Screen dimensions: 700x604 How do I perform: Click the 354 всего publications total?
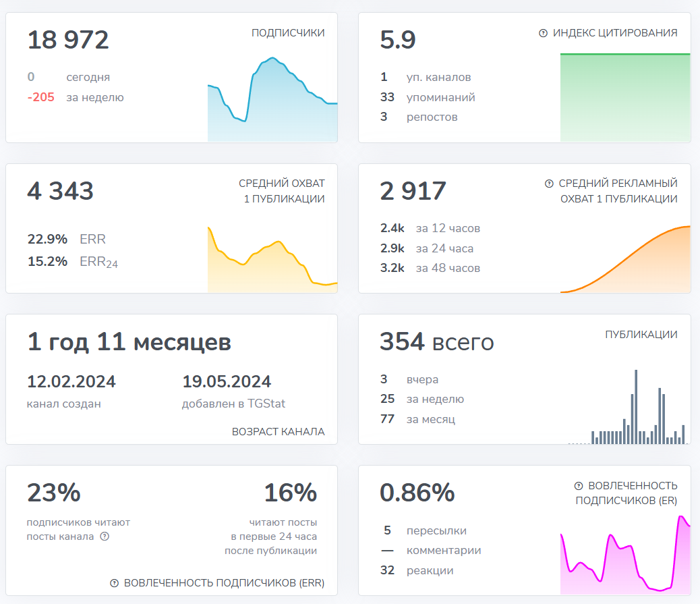436,341
